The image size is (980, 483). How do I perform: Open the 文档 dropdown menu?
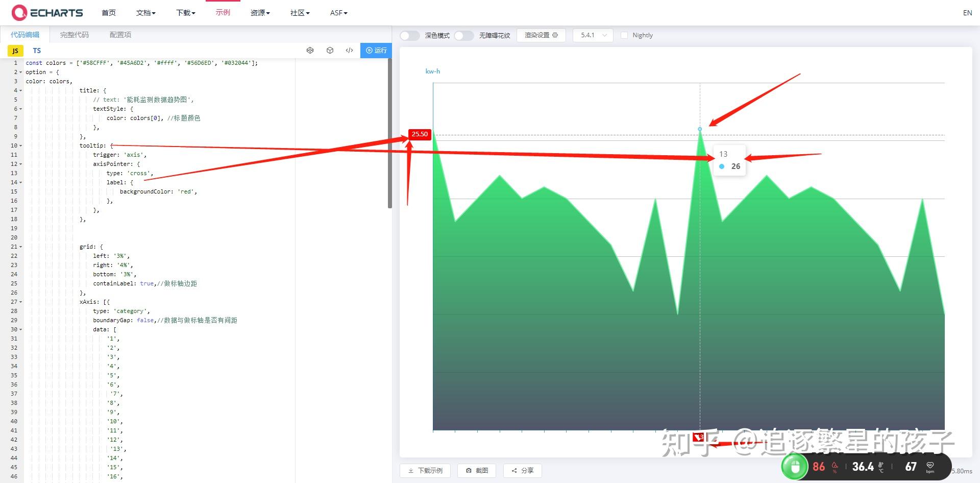pyautogui.click(x=146, y=13)
